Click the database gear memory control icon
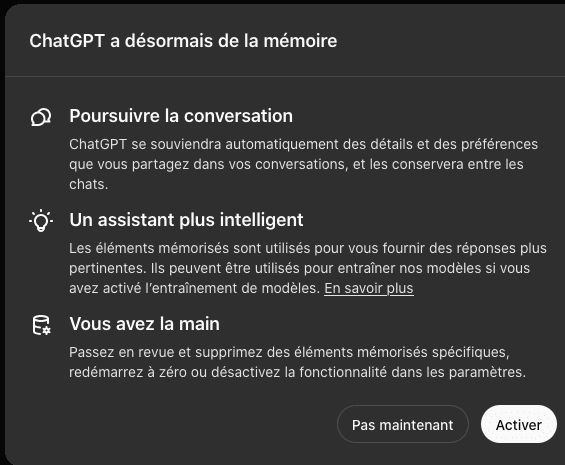Image resolution: width=565 pixels, height=465 pixels. coord(41,325)
